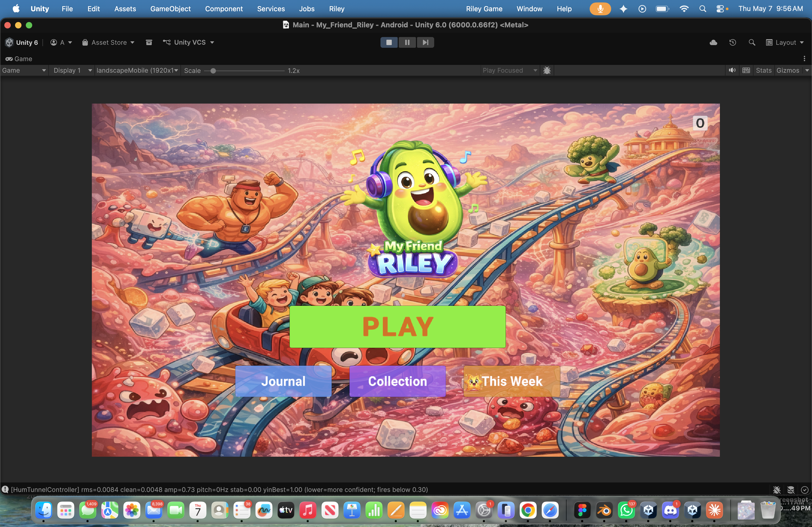Open the Collection button
Viewport: 812px width, 527px height.
397,381
